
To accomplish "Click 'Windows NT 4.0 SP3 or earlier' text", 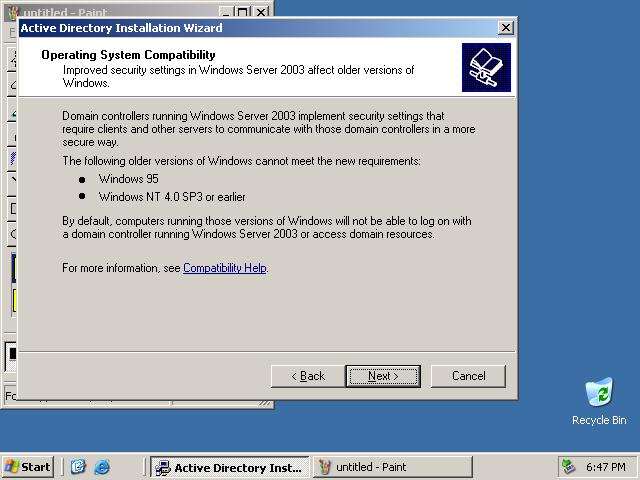I will [x=172, y=197].
